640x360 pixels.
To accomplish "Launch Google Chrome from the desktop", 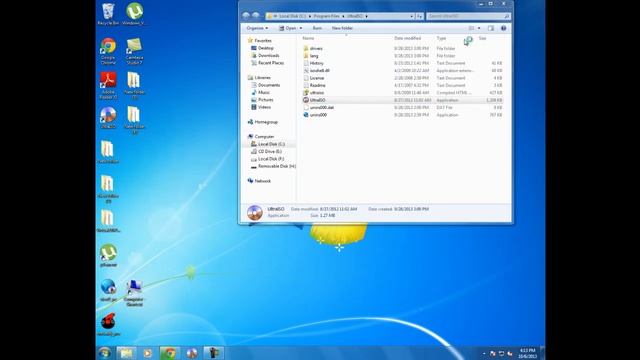I will click(108, 51).
